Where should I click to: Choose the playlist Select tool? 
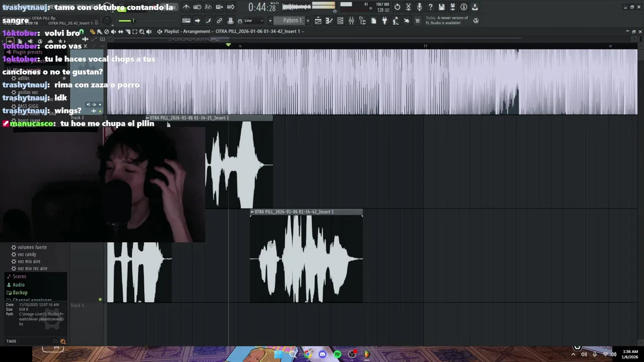[x=134, y=32]
